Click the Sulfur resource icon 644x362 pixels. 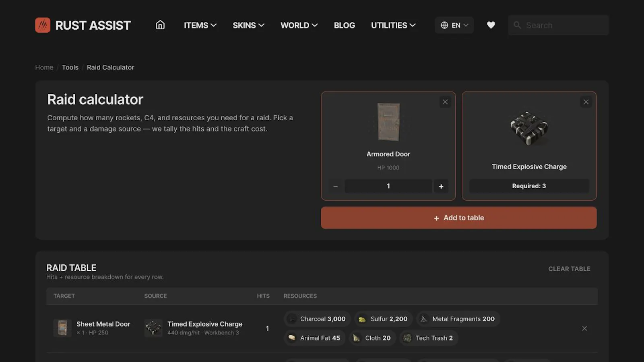coord(362,319)
